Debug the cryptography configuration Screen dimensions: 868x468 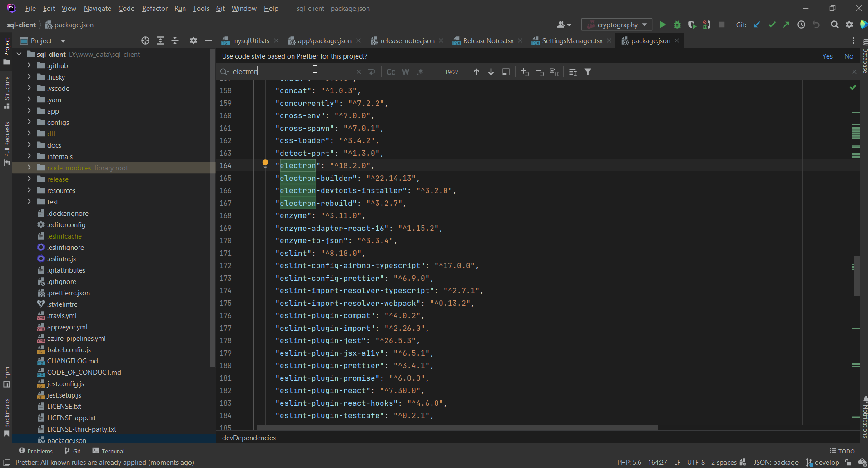pos(677,25)
